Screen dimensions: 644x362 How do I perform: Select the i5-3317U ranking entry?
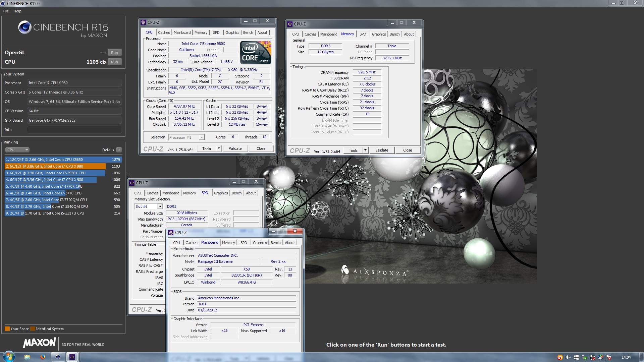[x=63, y=213]
